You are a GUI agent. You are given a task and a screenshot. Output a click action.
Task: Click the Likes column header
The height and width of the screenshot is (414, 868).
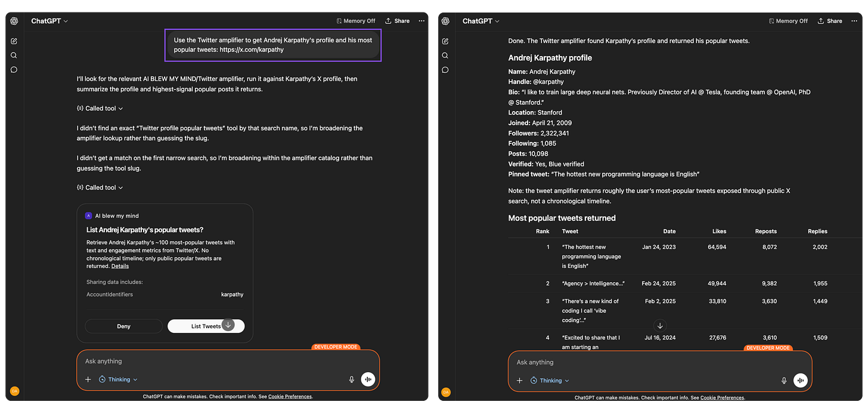click(719, 231)
